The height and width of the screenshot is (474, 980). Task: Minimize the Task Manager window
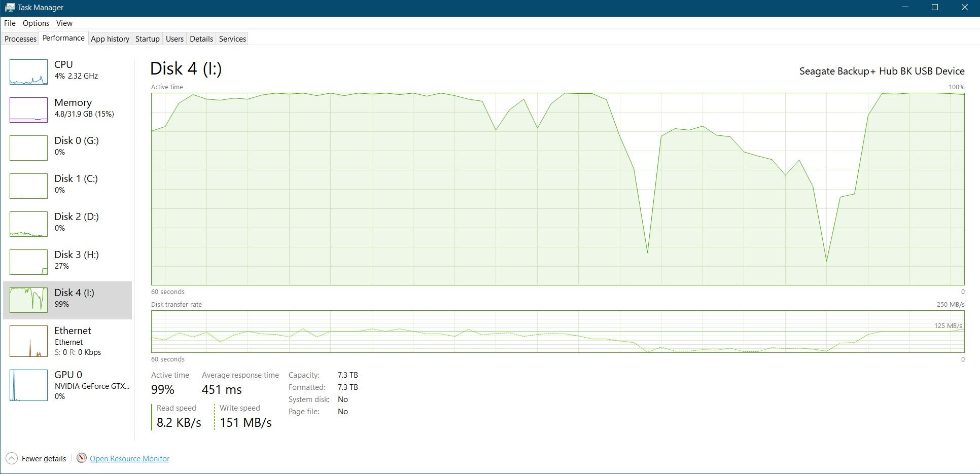(x=906, y=7)
